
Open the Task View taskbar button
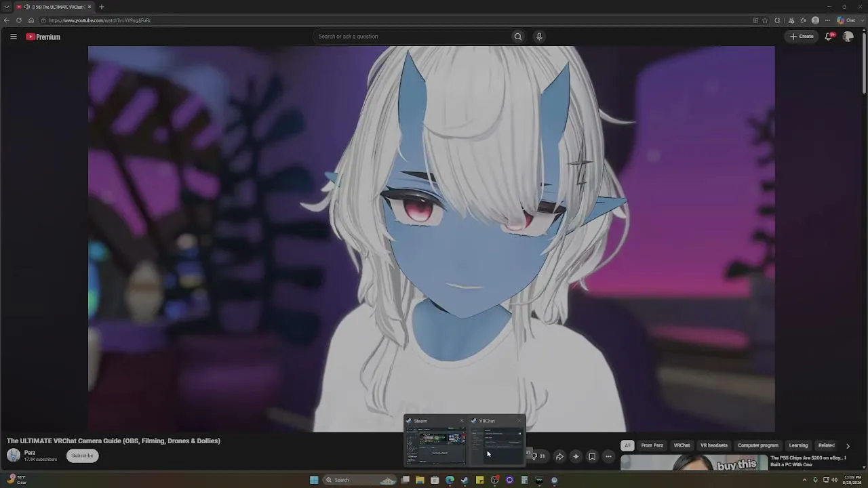coord(405,480)
